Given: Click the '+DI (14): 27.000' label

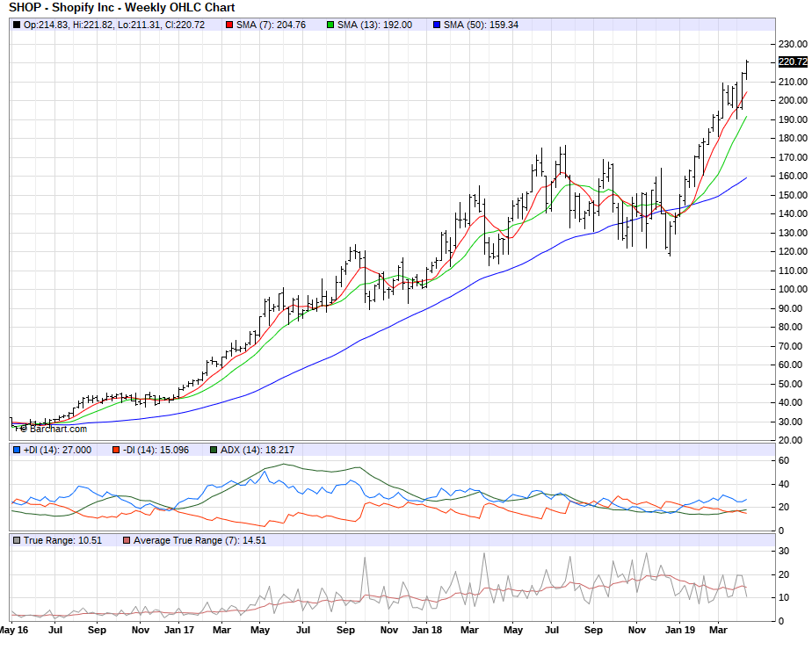Looking at the screenshot, I should click(x=57, y=451).
